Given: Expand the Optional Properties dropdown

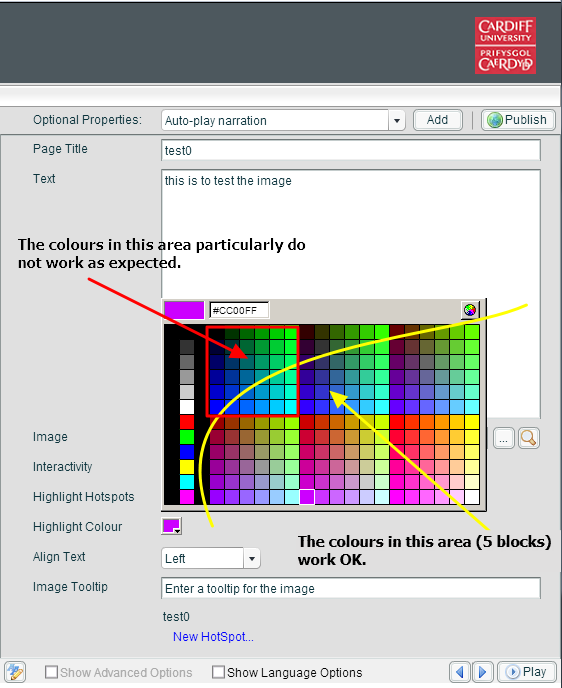Looking at the screenshot, I should pyautogui.click(x=397, y=120).
